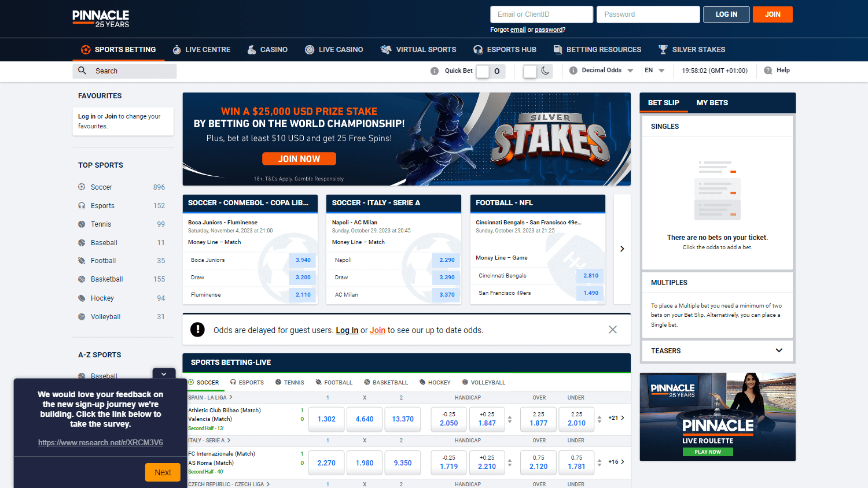Click Football icon in Top Sports
The width and height of the screenshot is (868, 488).
tap(82, 261)
